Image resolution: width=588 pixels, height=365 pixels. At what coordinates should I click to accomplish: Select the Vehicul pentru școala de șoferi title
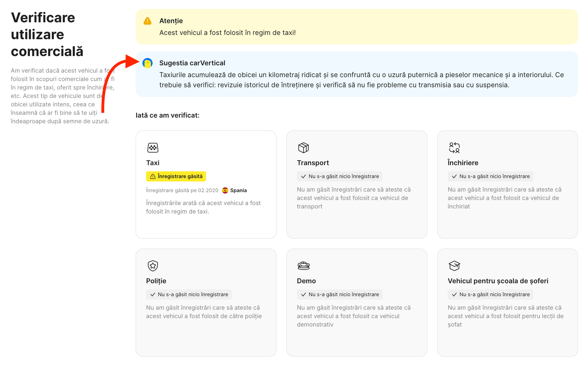pos(498,281)
